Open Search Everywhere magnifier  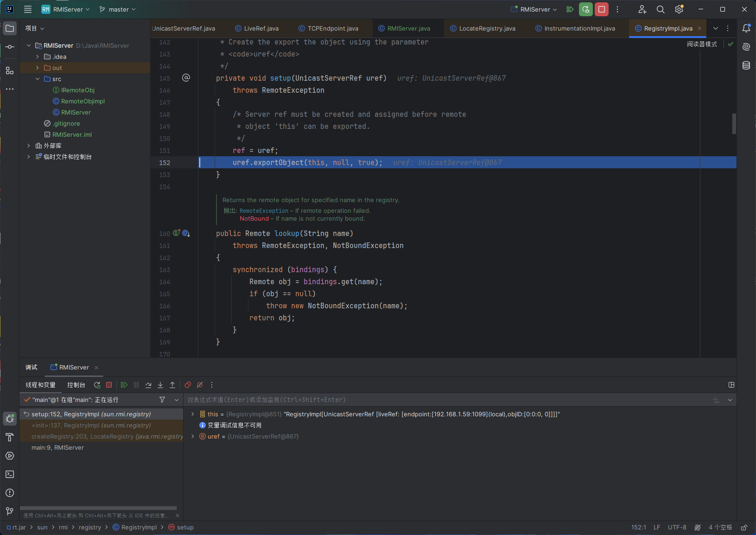tap(661, 9)
